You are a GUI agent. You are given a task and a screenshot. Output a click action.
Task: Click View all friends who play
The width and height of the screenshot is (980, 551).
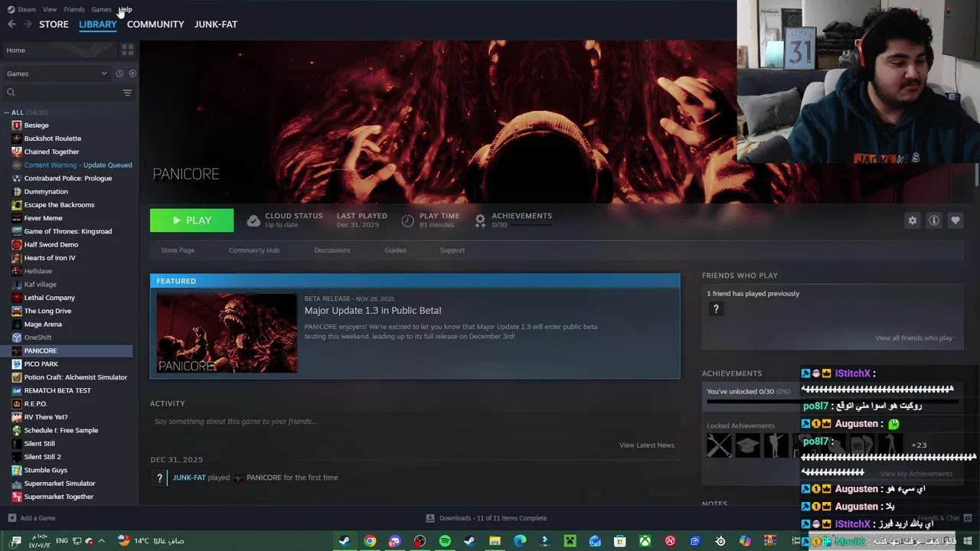[x=914, y=338]
